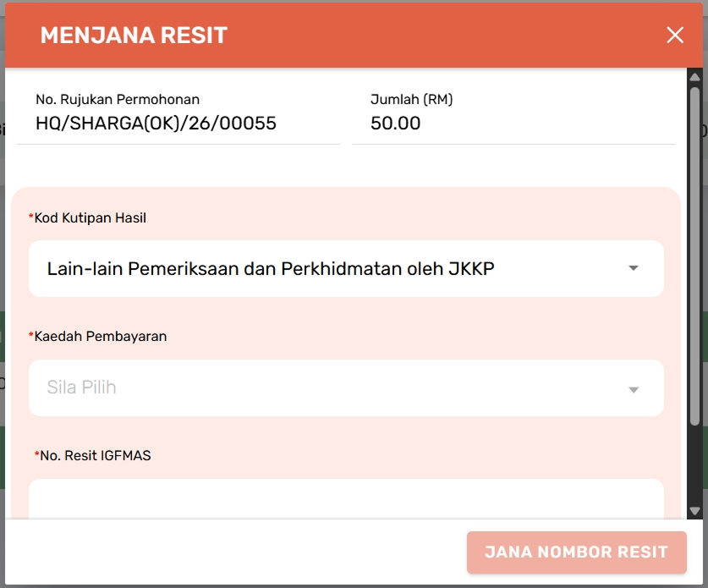Image resolution: width=708 pixels, height=588 pixels.
Task: Expand the Kaedah Pembayaran Sila Pilih dropdown
Action: point(346,388)
